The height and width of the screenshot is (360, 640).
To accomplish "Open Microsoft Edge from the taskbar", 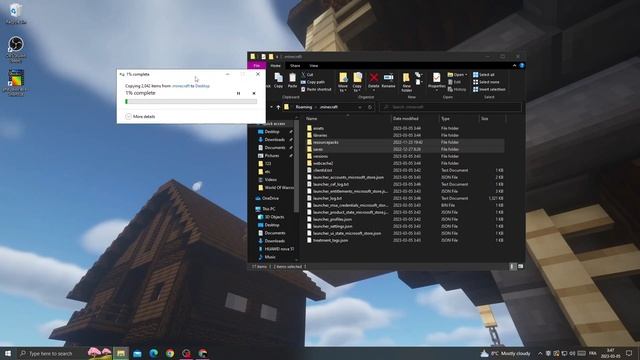I will click(153, 353).
